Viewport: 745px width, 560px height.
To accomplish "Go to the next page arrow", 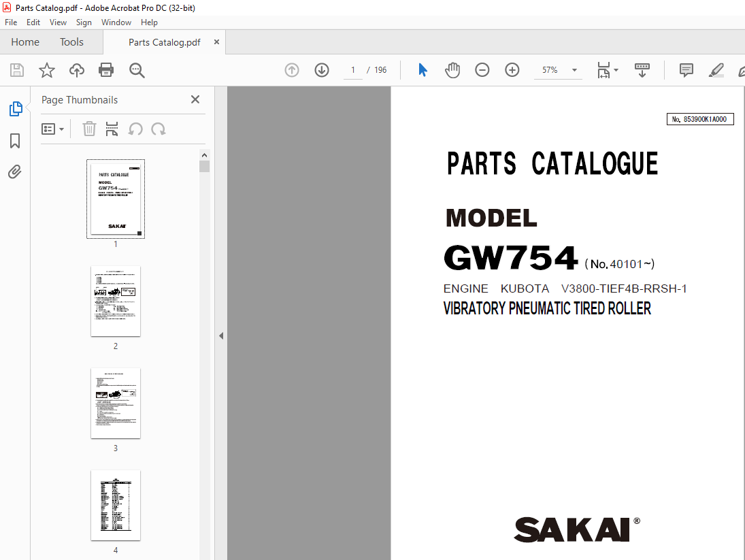I will 322,70.
